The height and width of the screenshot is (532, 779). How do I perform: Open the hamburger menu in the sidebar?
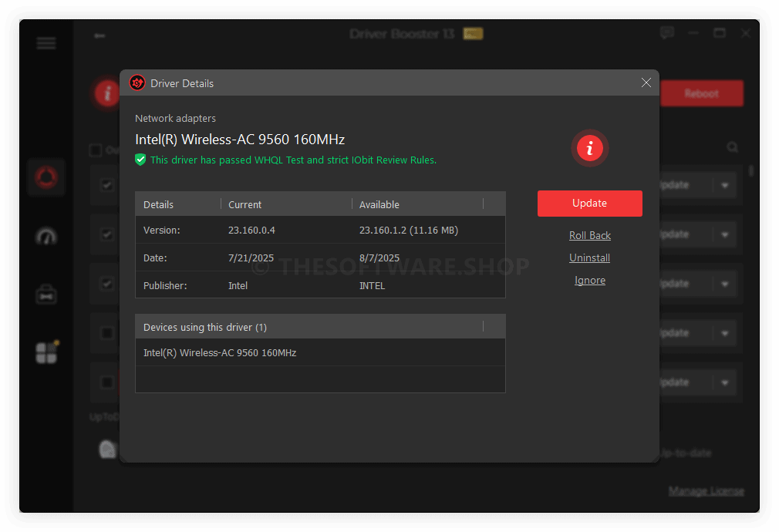coord(46,43)
